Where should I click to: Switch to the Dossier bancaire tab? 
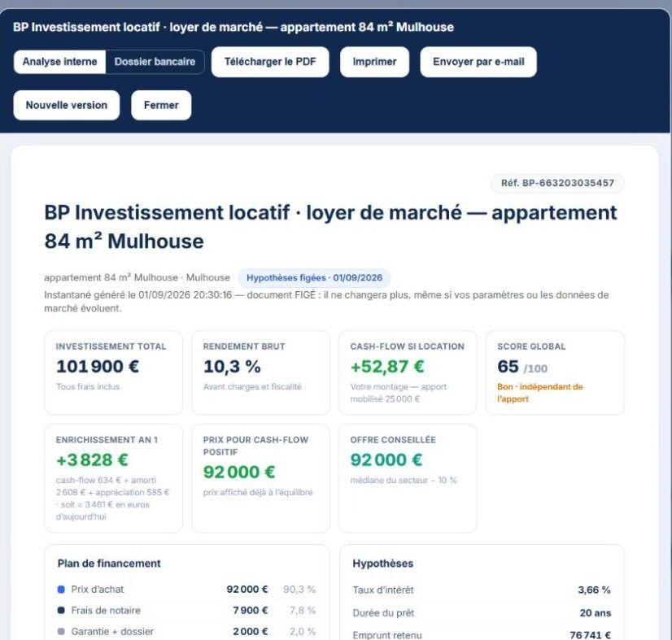155,62
